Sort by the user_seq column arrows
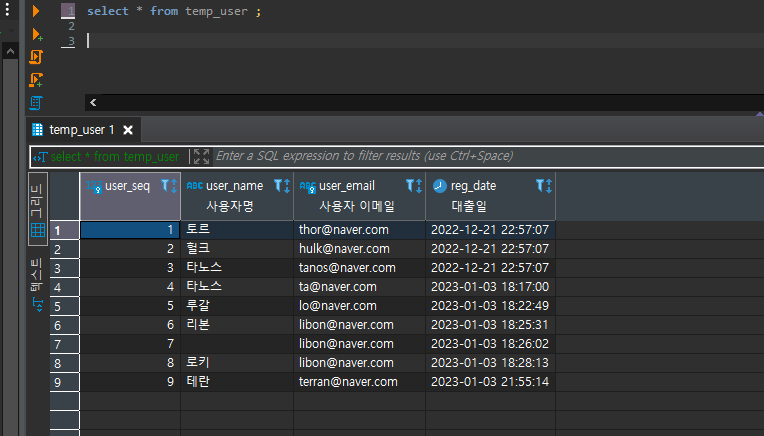Image resolution: width=764 pixels, height=436 pixels. (x=174, y=186)
